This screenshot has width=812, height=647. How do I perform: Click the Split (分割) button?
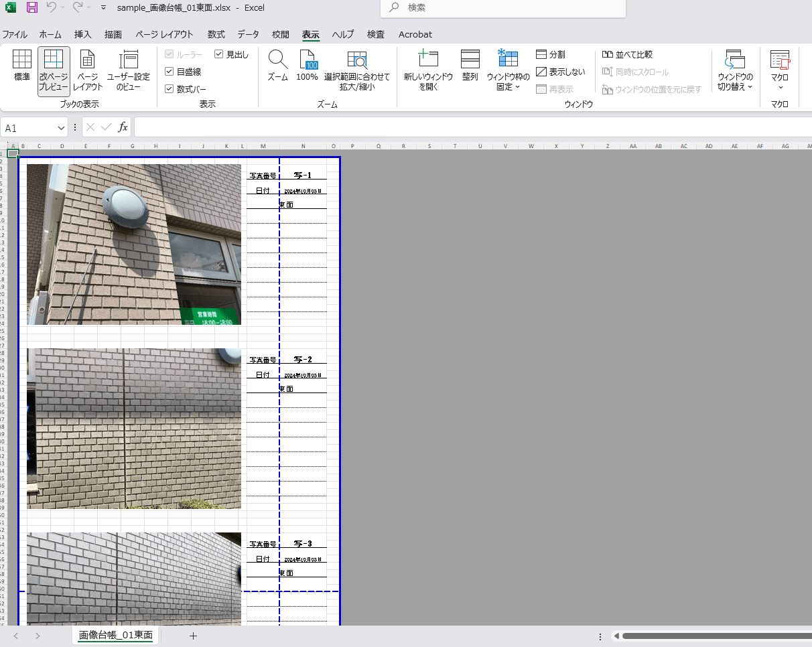click(550, 54)
